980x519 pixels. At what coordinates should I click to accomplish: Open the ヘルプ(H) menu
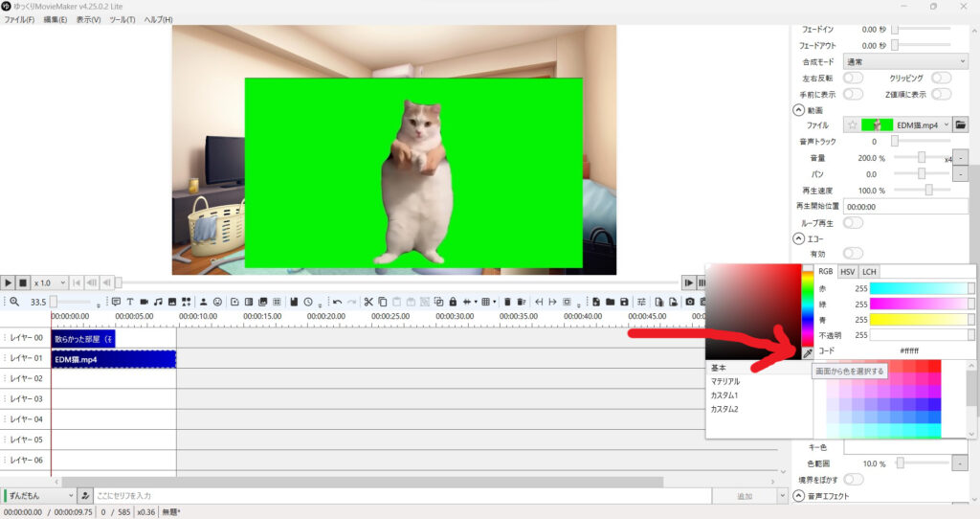[x=158, y=19]
